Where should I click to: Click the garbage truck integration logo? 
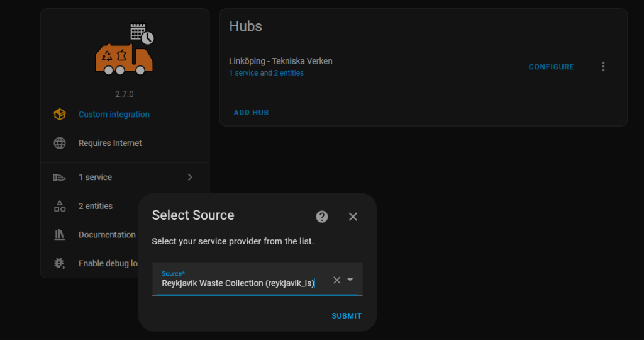pyautogui.click(x=125, y=48)
